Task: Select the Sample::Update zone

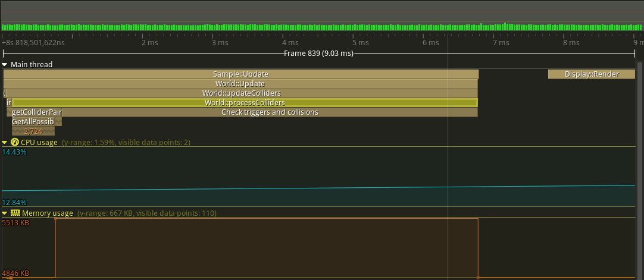Action: (240, 74)
